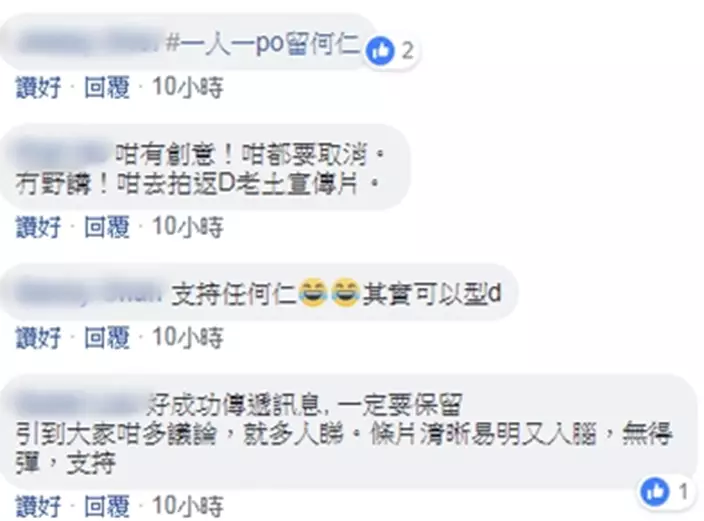The height and width of the screenshot is (521, 704).
Task: Open the blurred commenter name before 好成功傳遞訊息
Action: (80, 403)
